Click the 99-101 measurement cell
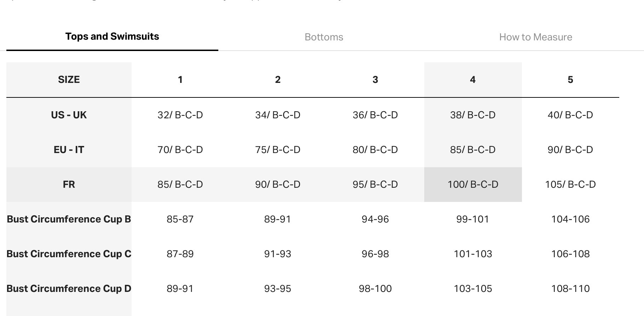The image size is (644, 316). (x=473, y=219)
